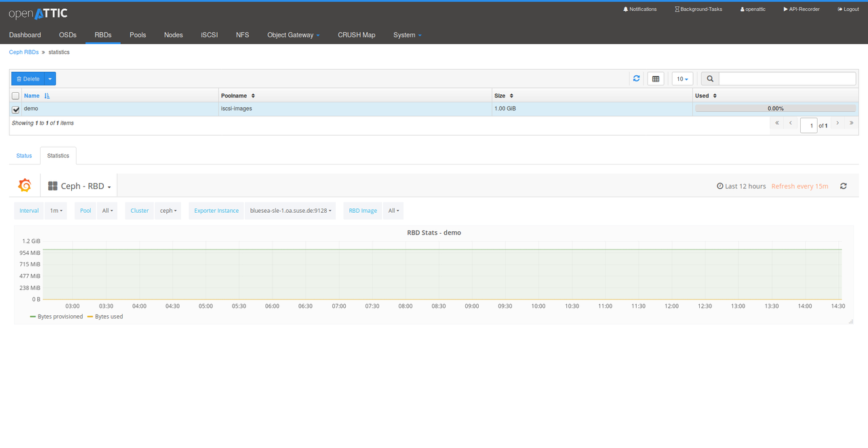Open the Grafana logo menu

pos(24,186)
